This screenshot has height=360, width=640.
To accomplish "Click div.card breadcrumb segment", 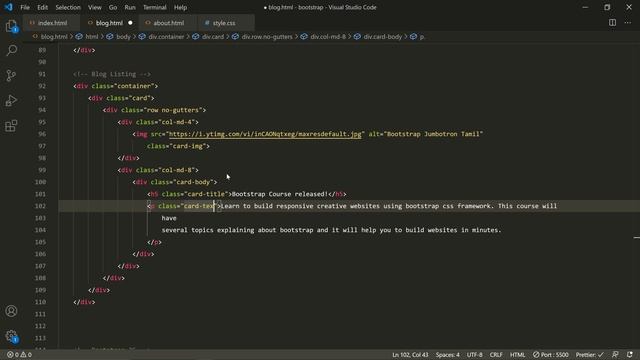I will tap(213, 37).
